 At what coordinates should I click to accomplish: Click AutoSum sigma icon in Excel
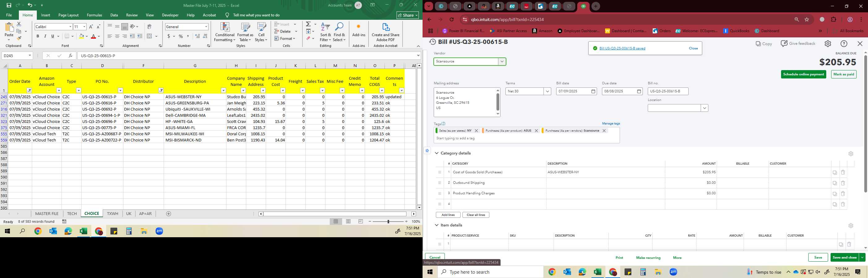pos(308,24)
